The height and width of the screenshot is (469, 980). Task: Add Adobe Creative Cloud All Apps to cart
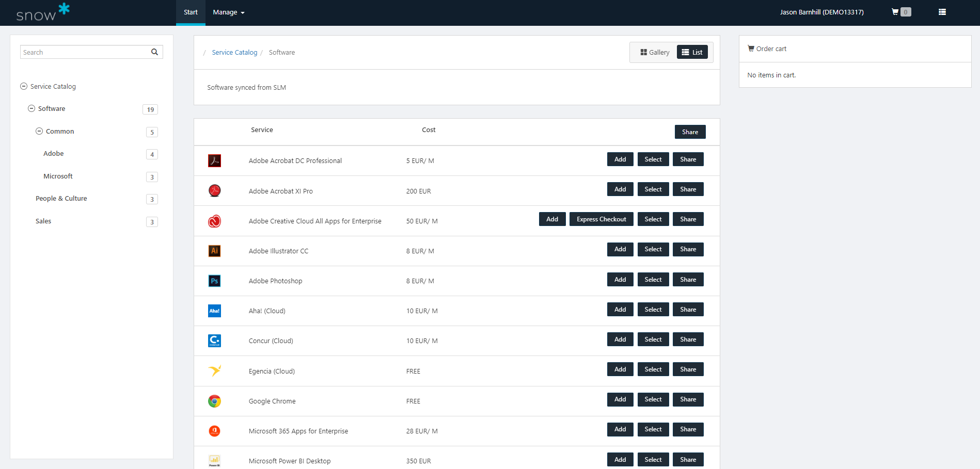(x=552, y=219)
